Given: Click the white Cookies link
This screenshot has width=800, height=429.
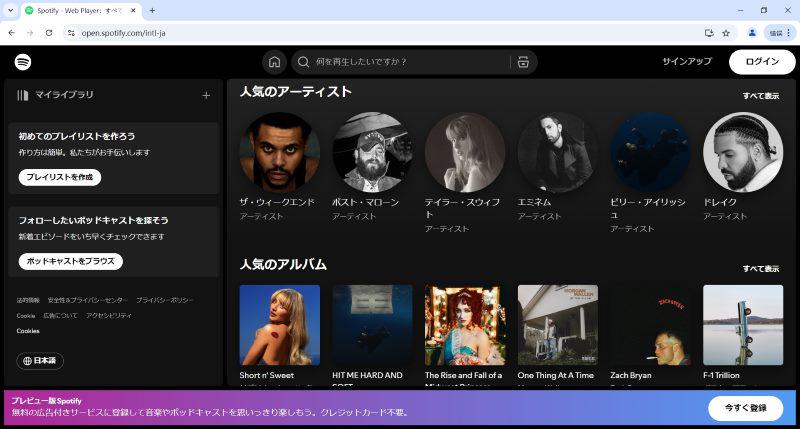Looking at the screenshot, I should pos(28,331).
